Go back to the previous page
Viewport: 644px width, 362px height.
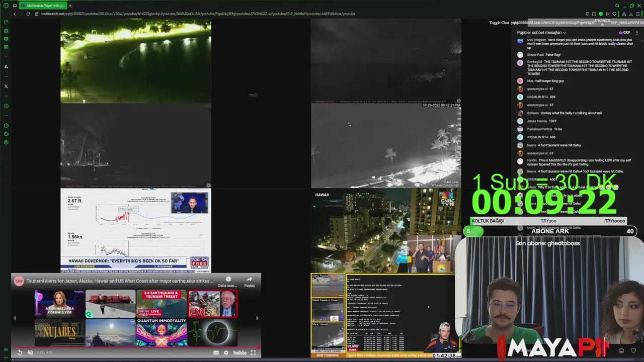(x=15, y=14)
